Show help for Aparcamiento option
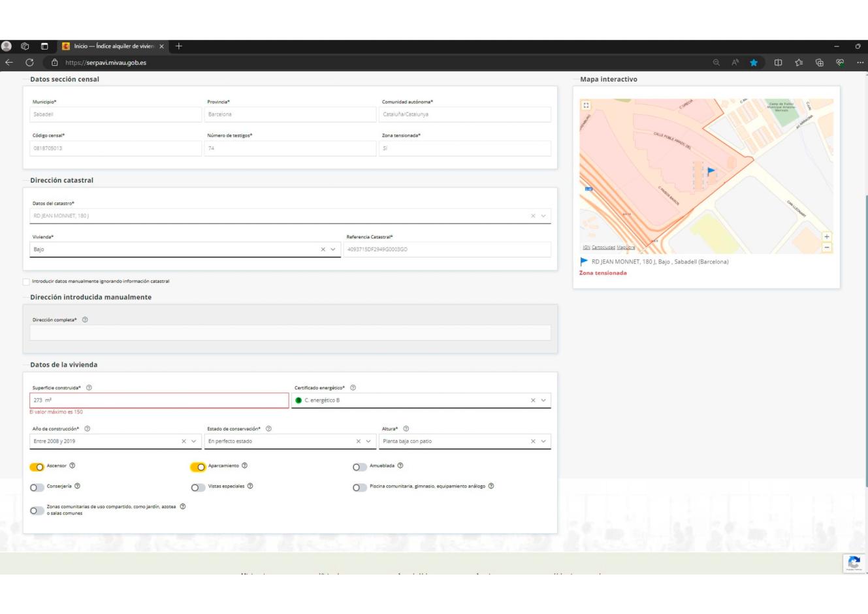Screen dimensions: 868x614 [244, 466]
